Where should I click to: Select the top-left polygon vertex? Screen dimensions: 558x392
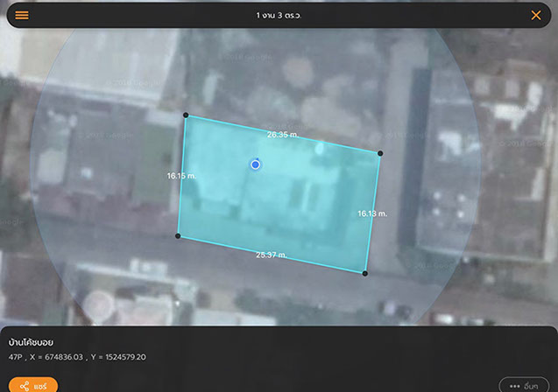185,115
